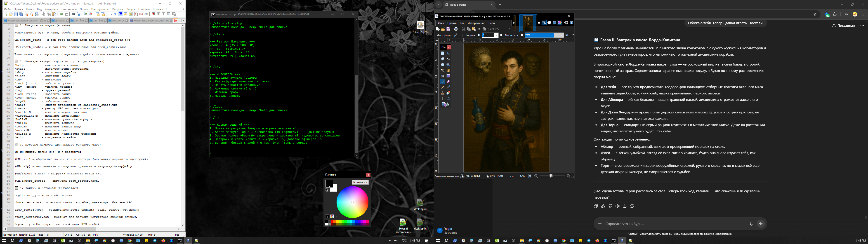The image size is (868, 244).
Task: Pick the Paint Bucket fill tool
Action: (x=443, y=76)
